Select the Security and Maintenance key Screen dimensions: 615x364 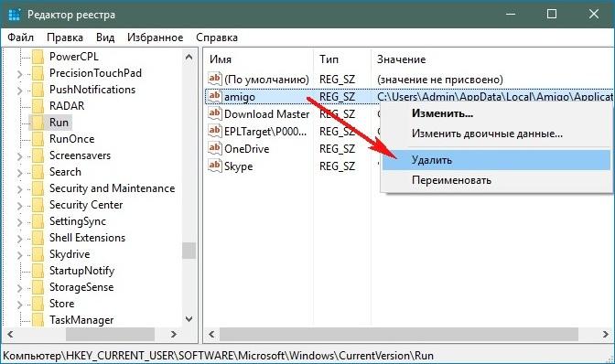[x=113, y=188]
